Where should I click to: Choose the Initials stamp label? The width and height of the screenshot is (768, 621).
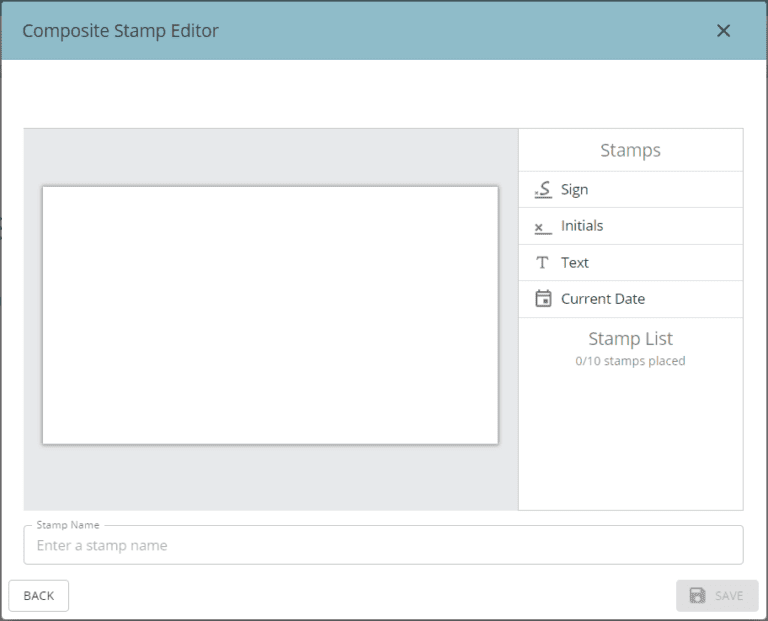coord(582,226)
